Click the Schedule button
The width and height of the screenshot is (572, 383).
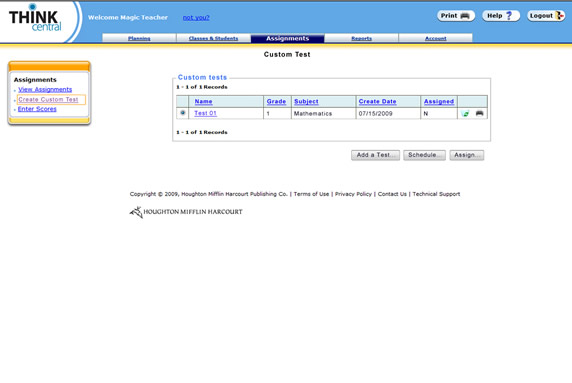point(424,155)
